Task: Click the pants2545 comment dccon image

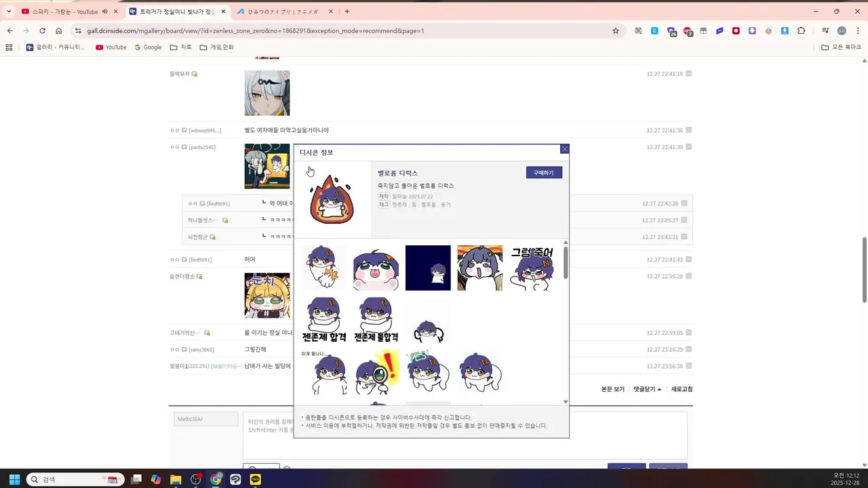Action: pos(267,166)
